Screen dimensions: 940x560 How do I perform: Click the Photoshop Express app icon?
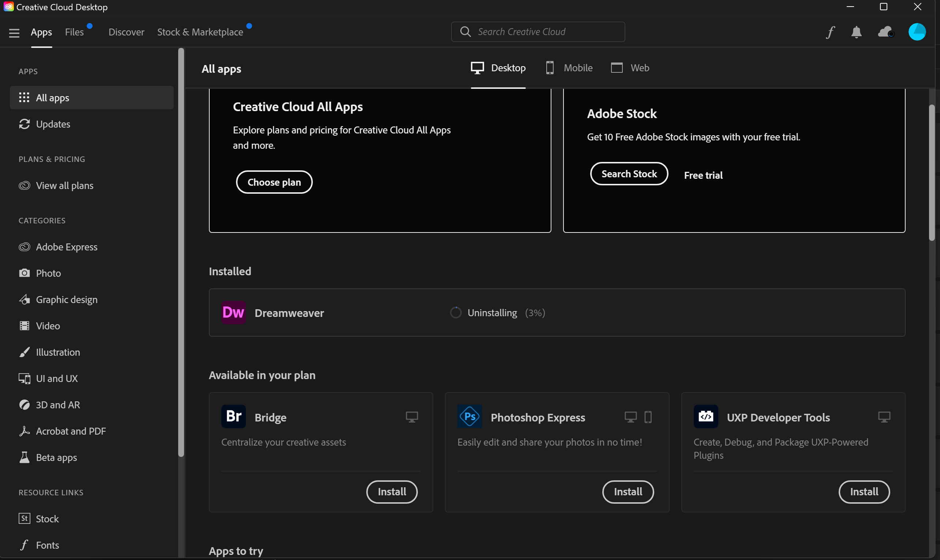coord(469,417)
